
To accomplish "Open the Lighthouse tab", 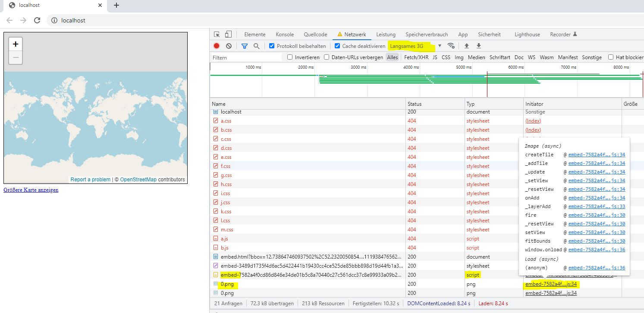I will [527, 35].
